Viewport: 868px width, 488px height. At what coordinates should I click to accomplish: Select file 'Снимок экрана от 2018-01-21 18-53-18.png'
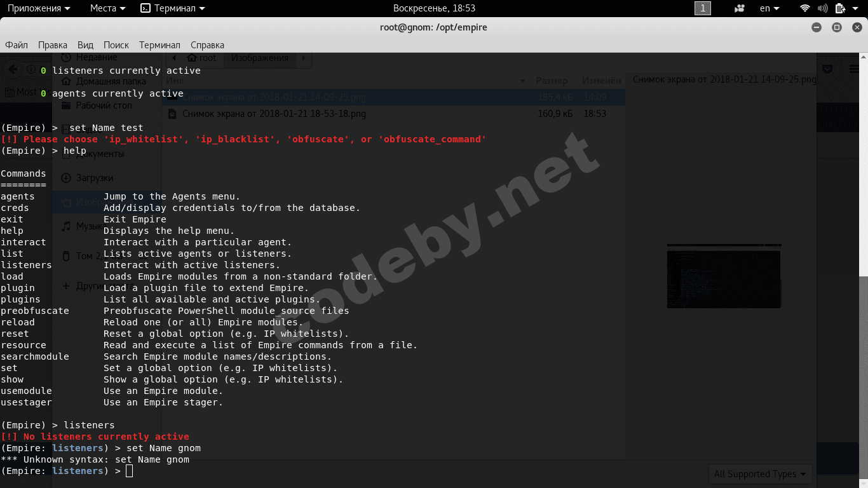274,114
